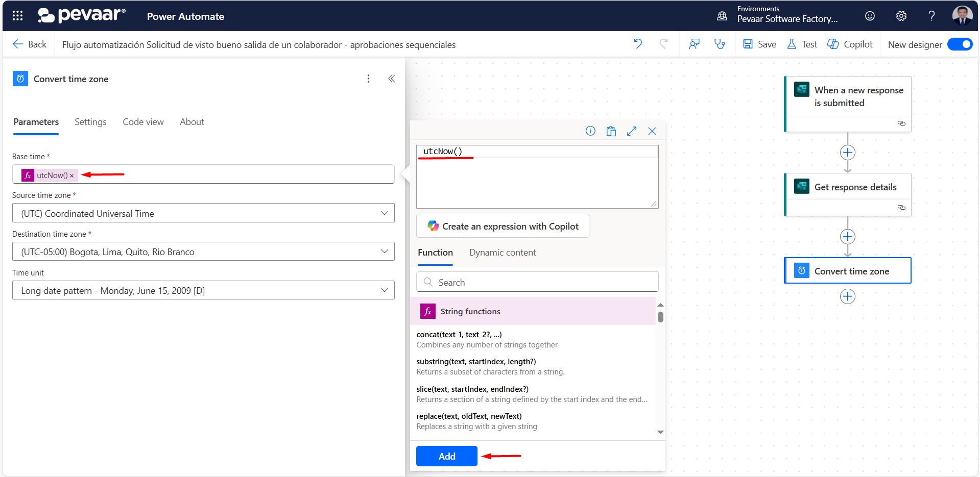Insert step after When a new response is submitted

pyautogui.click(x=848, y=153)
